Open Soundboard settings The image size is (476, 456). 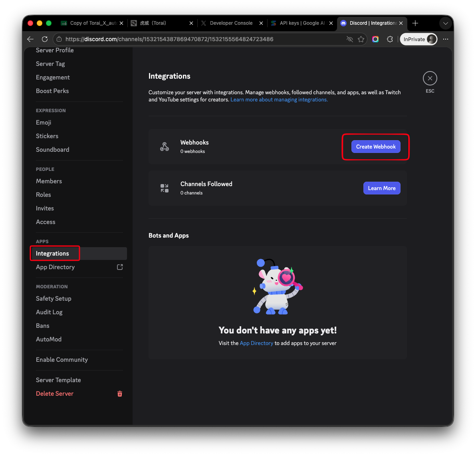tap(53, 150)
